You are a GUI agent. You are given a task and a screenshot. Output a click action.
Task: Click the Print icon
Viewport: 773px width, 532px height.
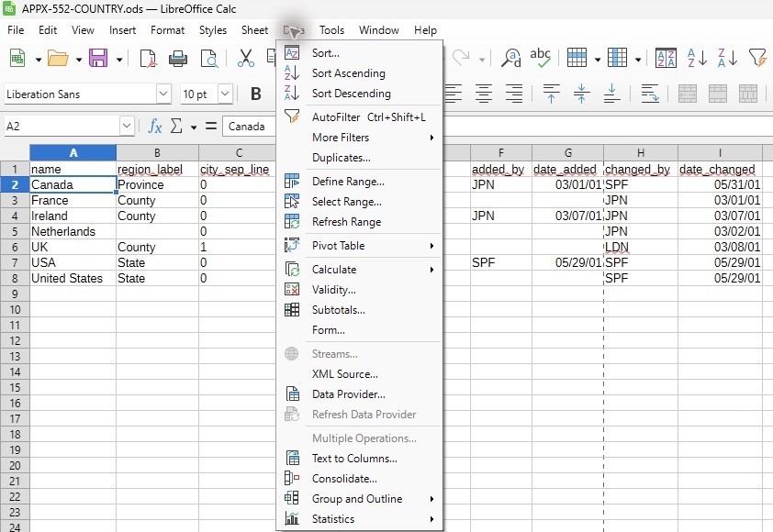pyautogui.click(x=178, y=58)
